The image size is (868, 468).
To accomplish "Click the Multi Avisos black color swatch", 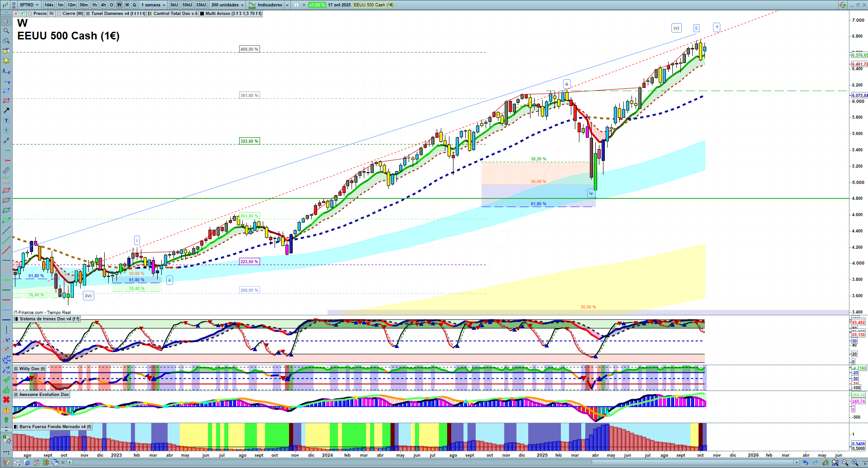I will [202, 14].
